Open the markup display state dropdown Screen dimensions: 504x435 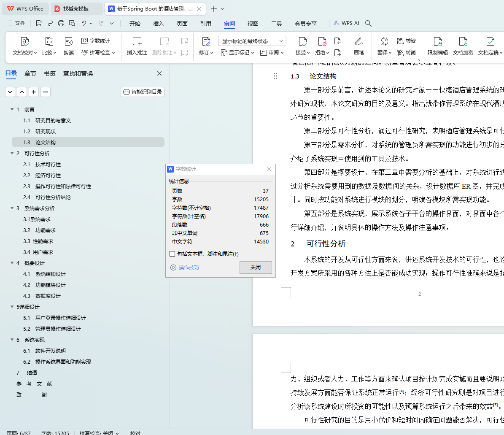coord(252,41)
